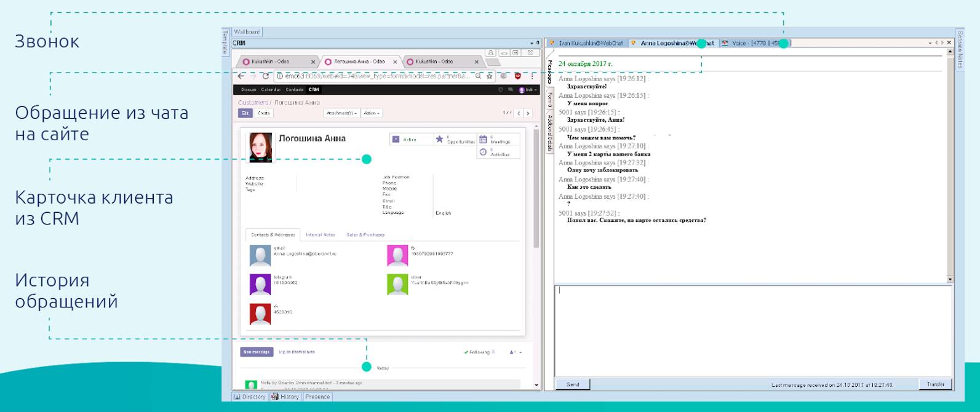Reload the page with the browser refresh icon

point(266,76)
